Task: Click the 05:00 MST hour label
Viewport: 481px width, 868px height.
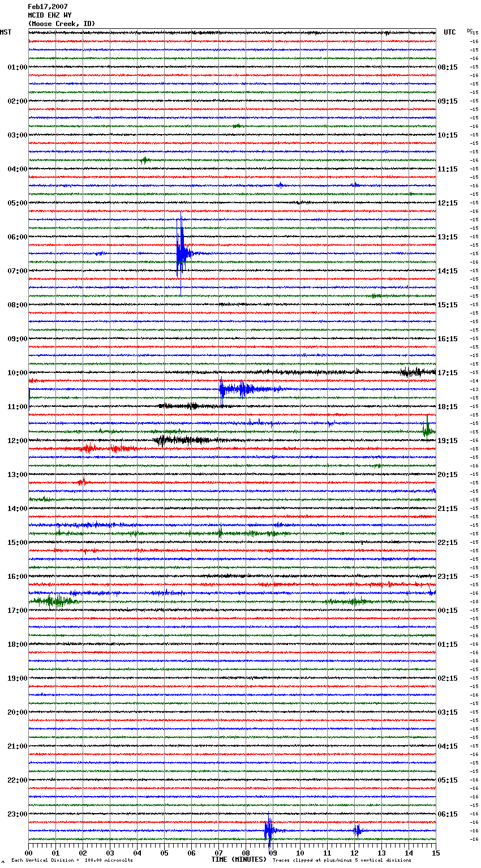Action: tap(18, 203)
